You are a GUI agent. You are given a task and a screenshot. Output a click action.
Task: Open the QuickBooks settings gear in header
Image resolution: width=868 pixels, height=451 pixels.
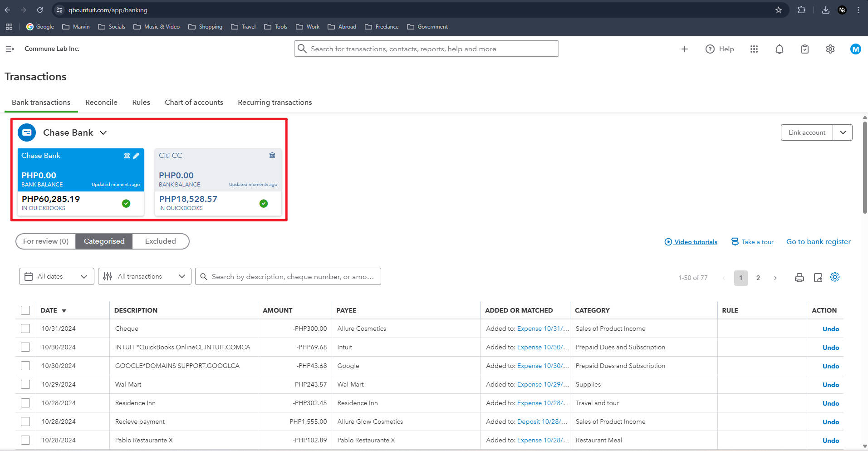pyautogui.click(x=830, y=49)
